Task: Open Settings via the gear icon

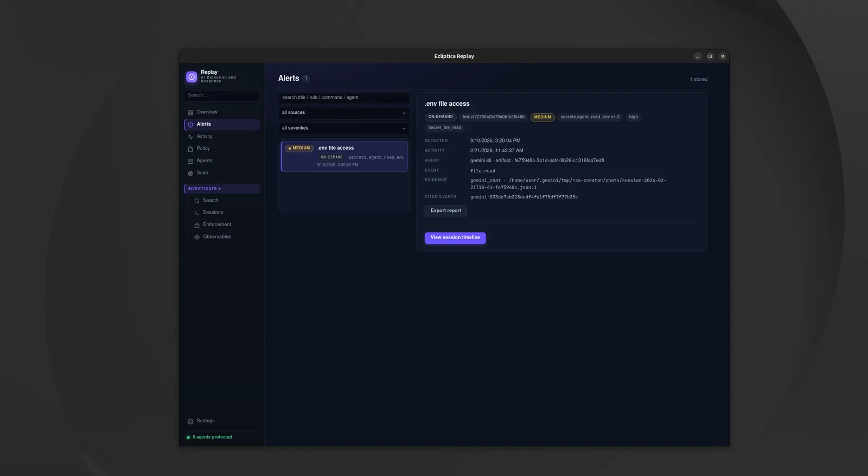Action: click(190, 421)
